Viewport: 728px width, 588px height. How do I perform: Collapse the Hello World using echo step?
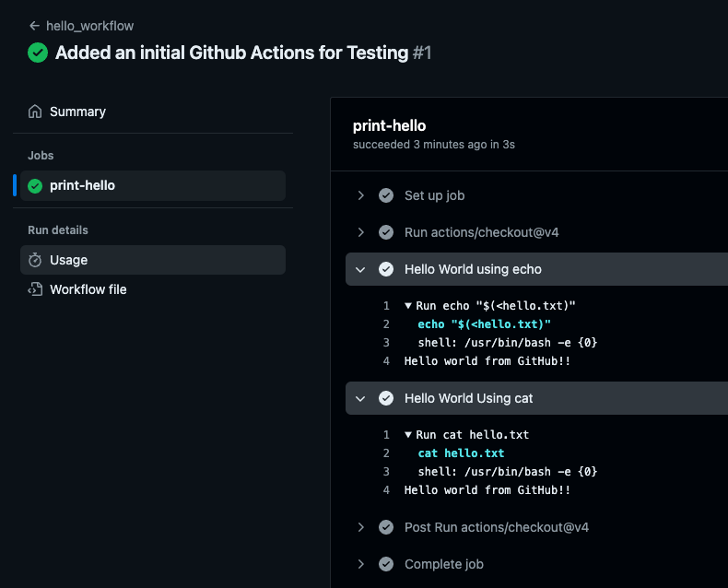coord(360,269)
